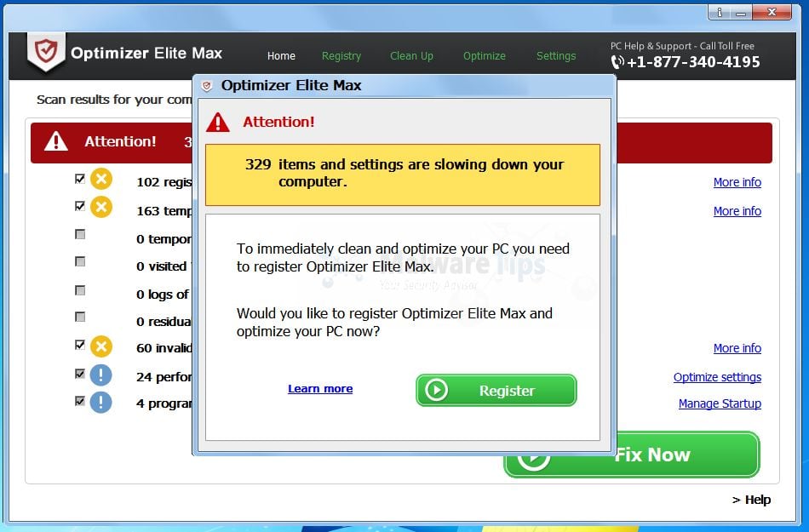
Task: Click the play icon on Register button
Action: pyautogui.click(x=437, y=390)
